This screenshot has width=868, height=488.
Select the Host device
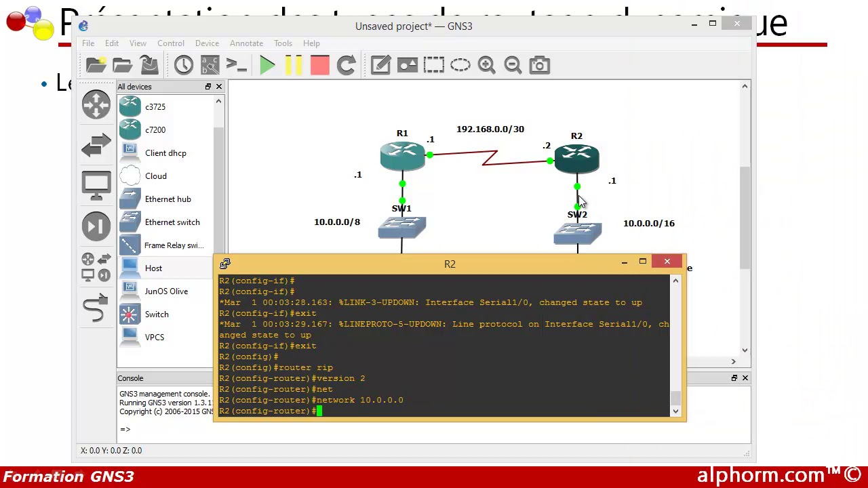[x=165, y=268]
